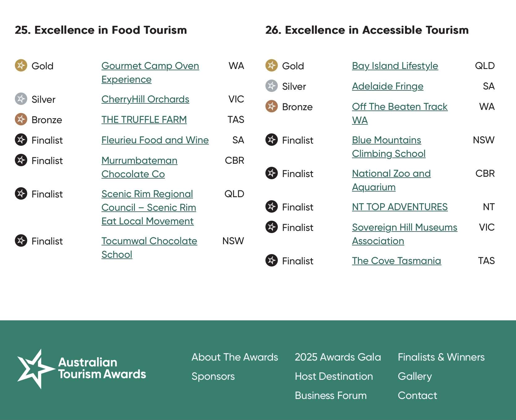Open the 2025 Awards Gala footer item
516x420 pixels.
[338, 357]
